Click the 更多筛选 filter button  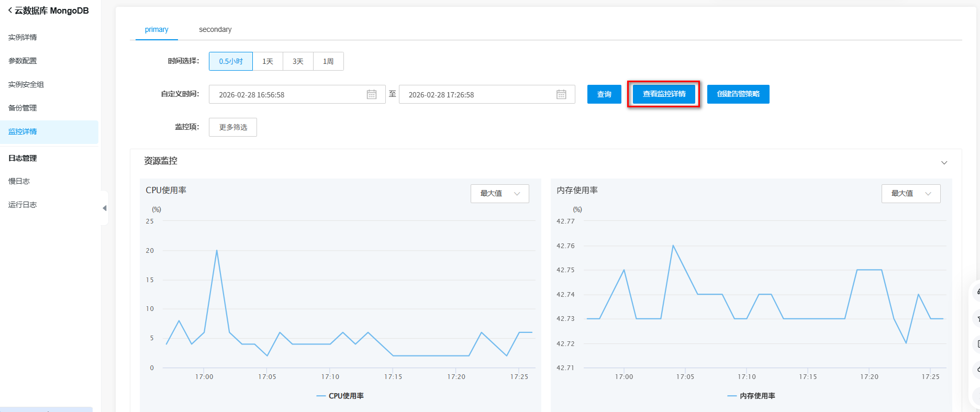pyautogui.click(x=233, y=127)
